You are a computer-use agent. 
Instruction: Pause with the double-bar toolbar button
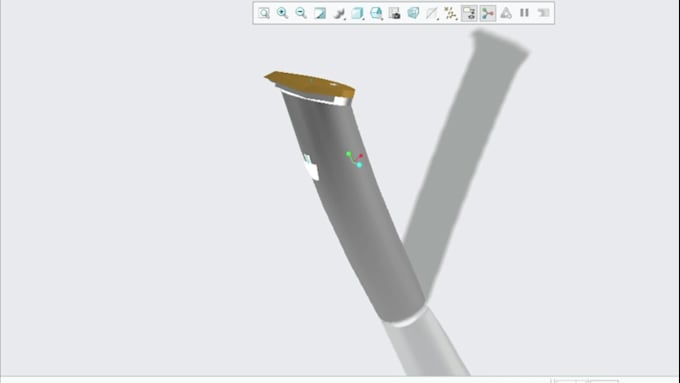coord(524,13)
